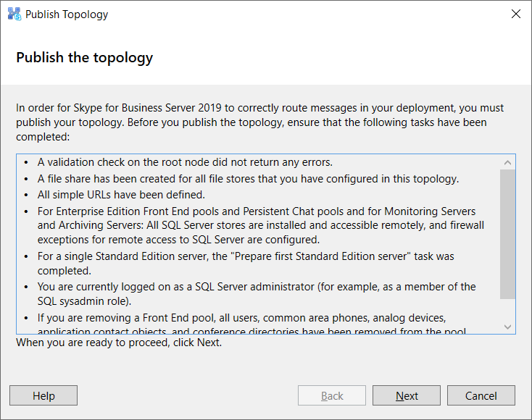Image resolution: width=532 pixels, height=420 pixels.
Task: Click the task list scroll up arrow
Action: pos(508,162)
